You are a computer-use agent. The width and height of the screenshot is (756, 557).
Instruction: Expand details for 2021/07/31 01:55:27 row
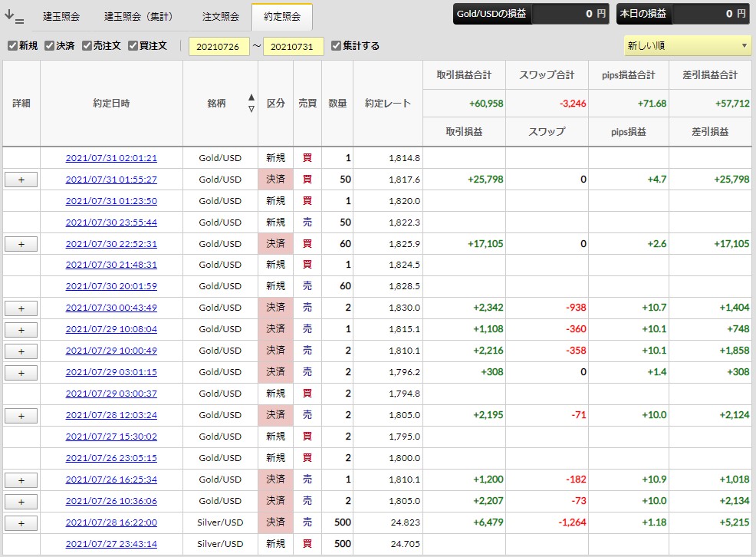(21, 180)
